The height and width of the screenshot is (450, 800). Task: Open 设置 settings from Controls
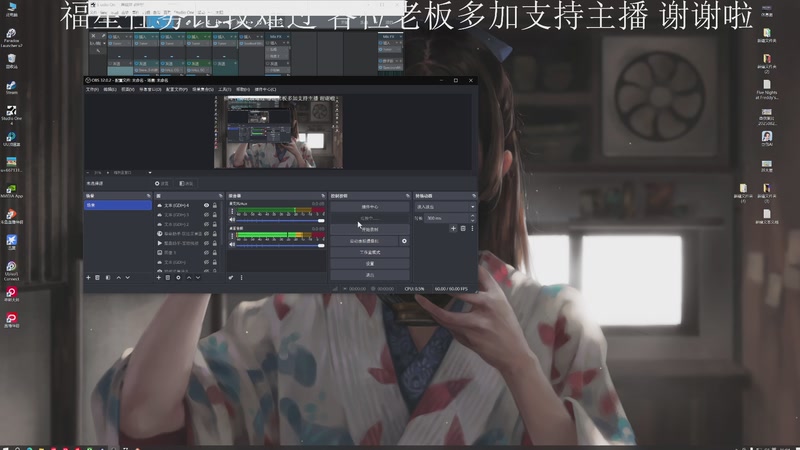(x=370, y=263)
